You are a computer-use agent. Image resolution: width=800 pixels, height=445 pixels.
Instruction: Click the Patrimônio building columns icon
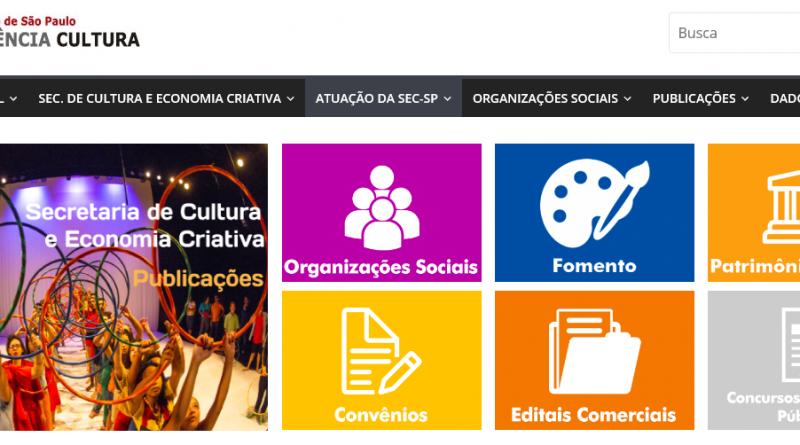pyautogui.click(x=782, y=207)
